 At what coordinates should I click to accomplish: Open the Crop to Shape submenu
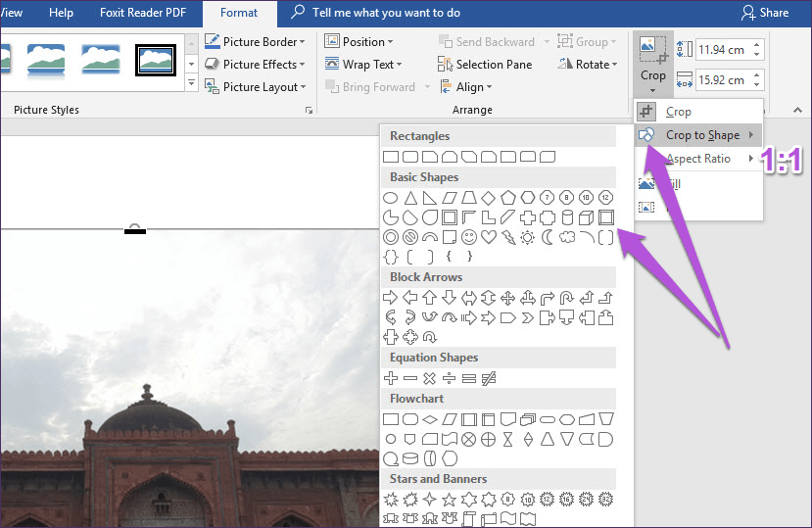701,135
